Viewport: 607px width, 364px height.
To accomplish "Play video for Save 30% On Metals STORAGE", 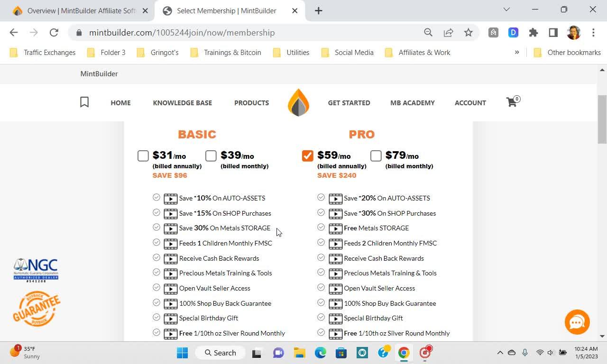I will (x=171, y=228).
